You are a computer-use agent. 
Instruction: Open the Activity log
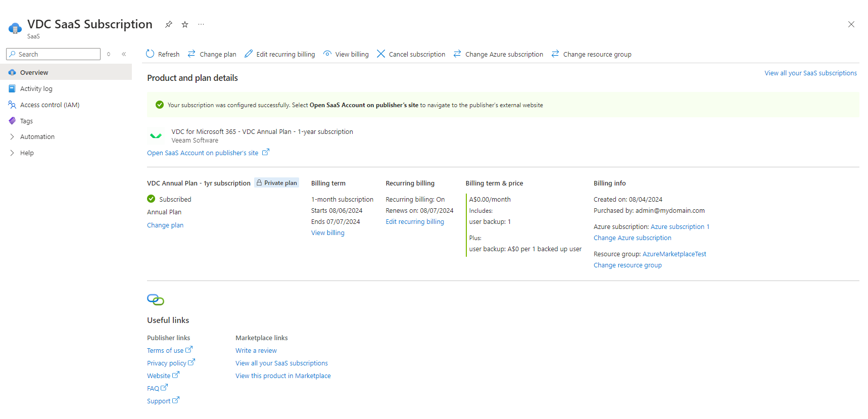(x=66, y=88)
